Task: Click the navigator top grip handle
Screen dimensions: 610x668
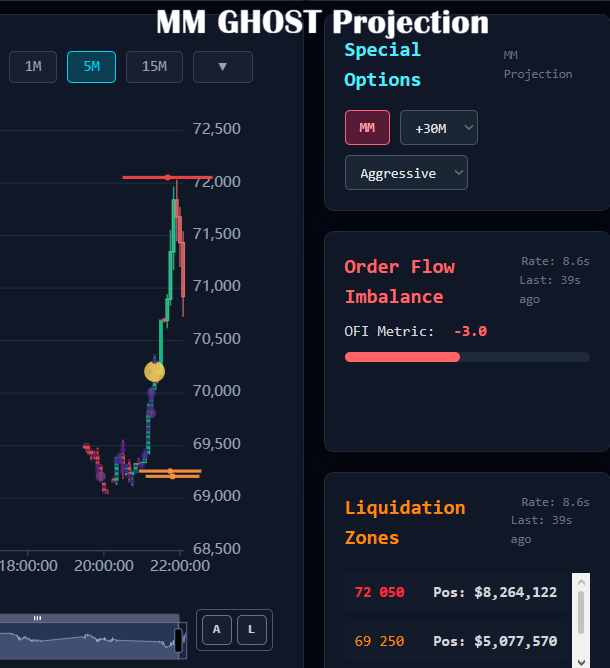Action: point(37,618)
